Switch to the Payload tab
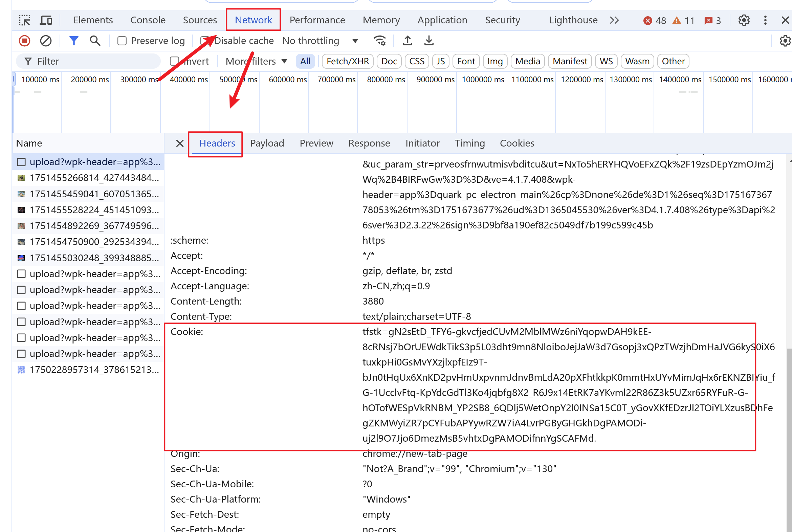The image size is (792, 532). 267,143
